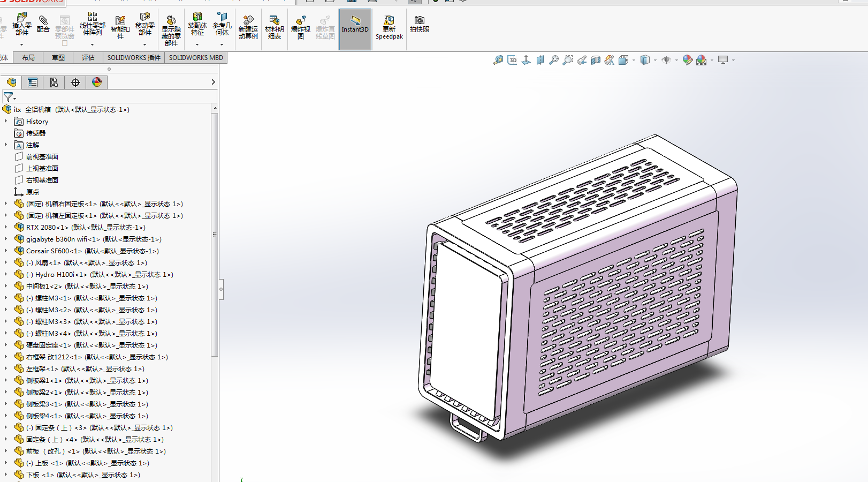Expand the manager panel tabs arrow
Viewport: 868px width, 482px height.
213,82
